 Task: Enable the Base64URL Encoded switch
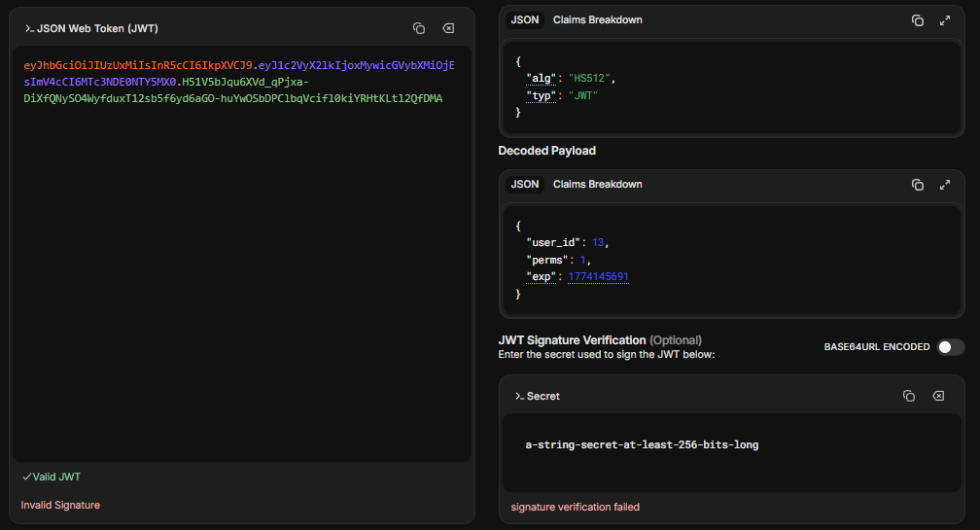click(950, 347)
